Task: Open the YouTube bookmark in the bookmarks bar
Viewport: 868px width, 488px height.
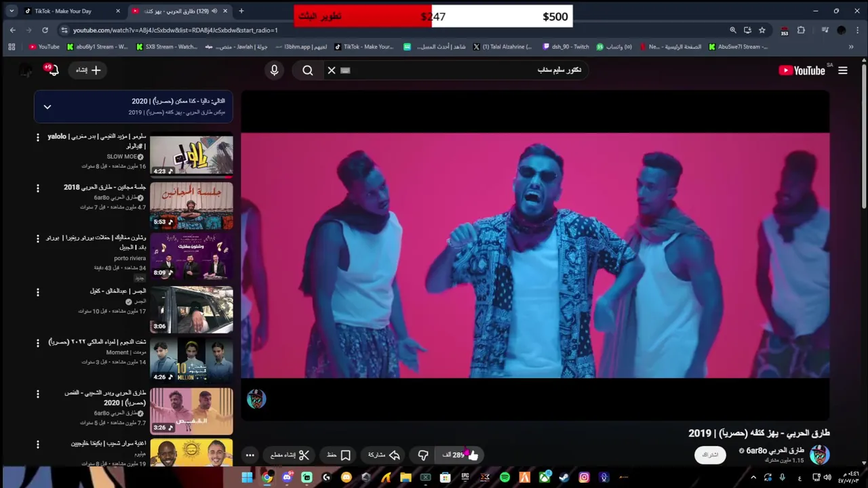Action: tap(44, 47)
